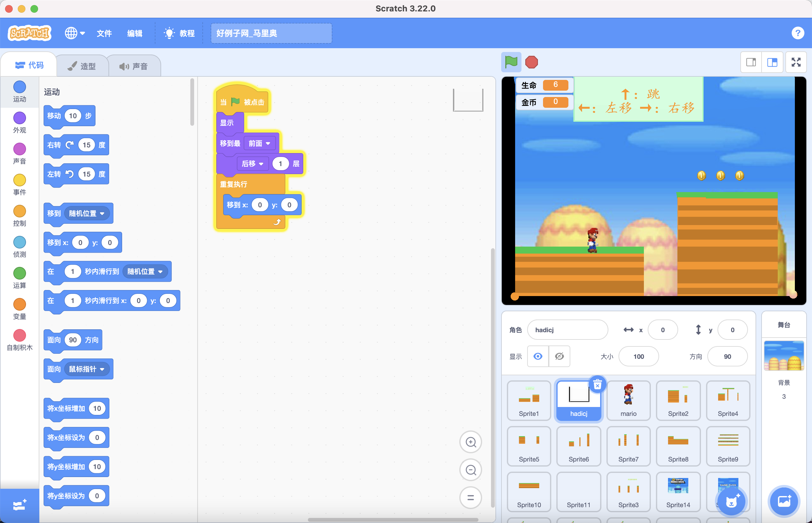Click the sprite size field 100

click(638, 356)
